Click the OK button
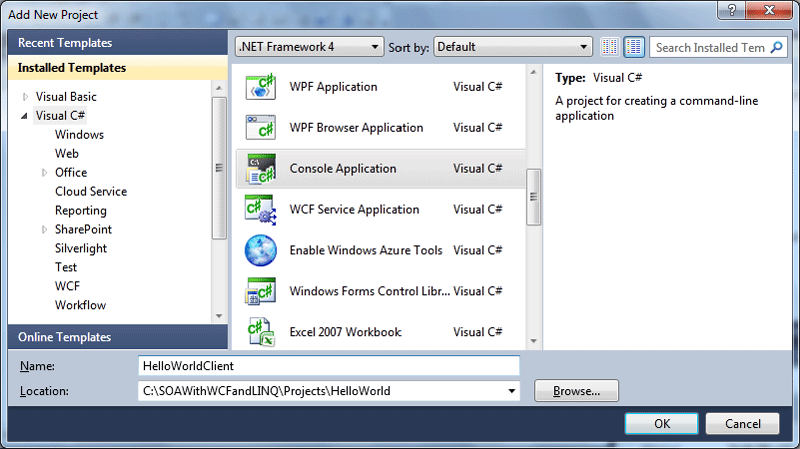800x449 pixels. coord(662,423)
